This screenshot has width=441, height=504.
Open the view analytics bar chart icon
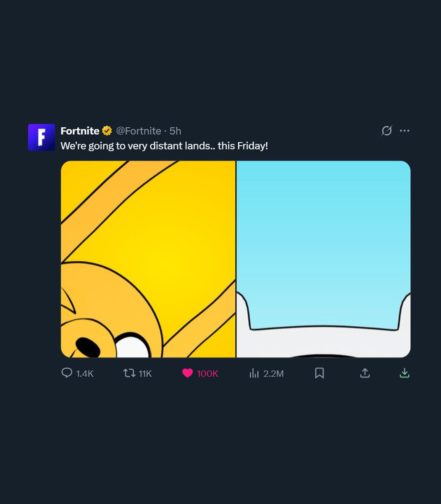[254, 373]
